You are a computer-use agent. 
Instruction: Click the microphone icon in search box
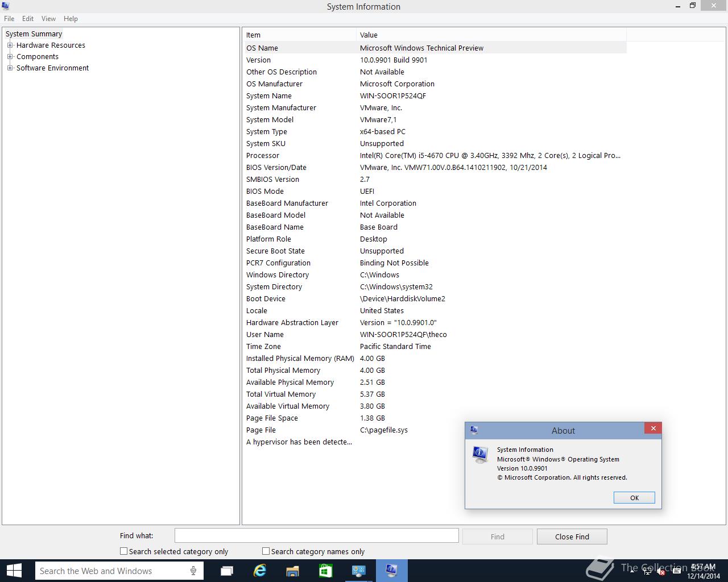pyautogui.click(x=193, y=571)
